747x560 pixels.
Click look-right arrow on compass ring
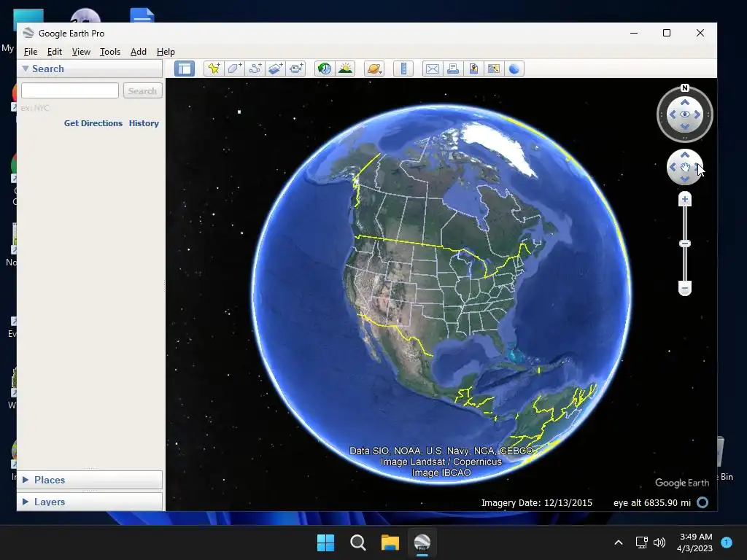click(697, 114)
